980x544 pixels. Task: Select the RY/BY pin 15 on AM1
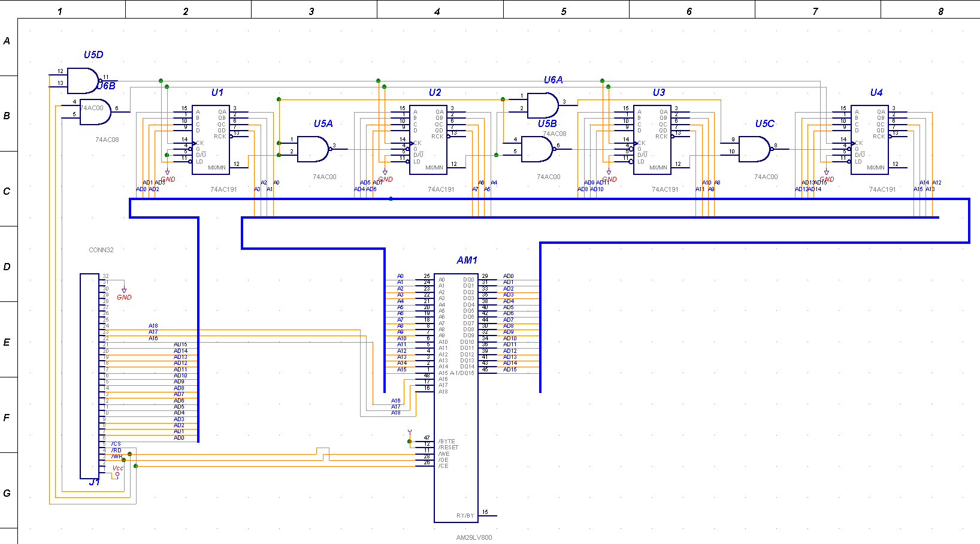[x=486, y=514]
